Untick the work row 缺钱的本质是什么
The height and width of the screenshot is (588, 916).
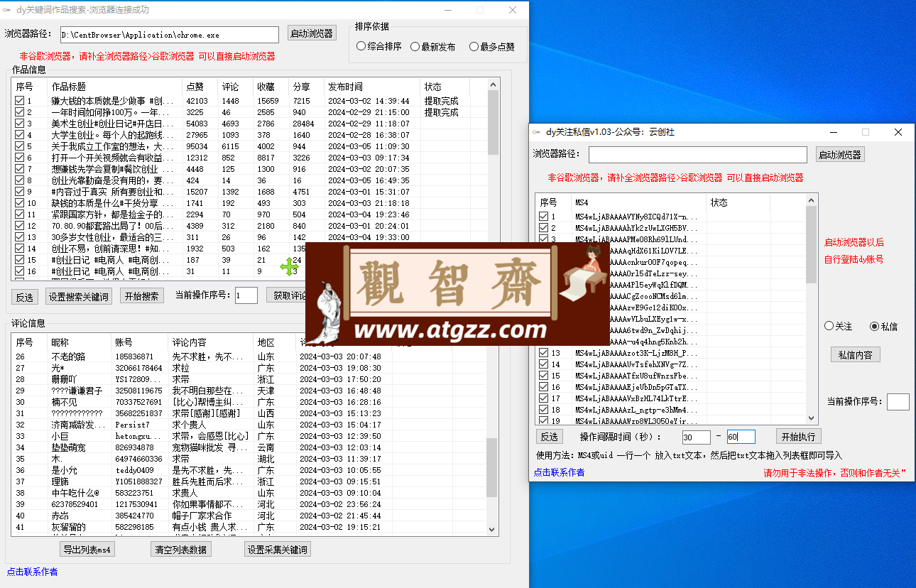19,203
